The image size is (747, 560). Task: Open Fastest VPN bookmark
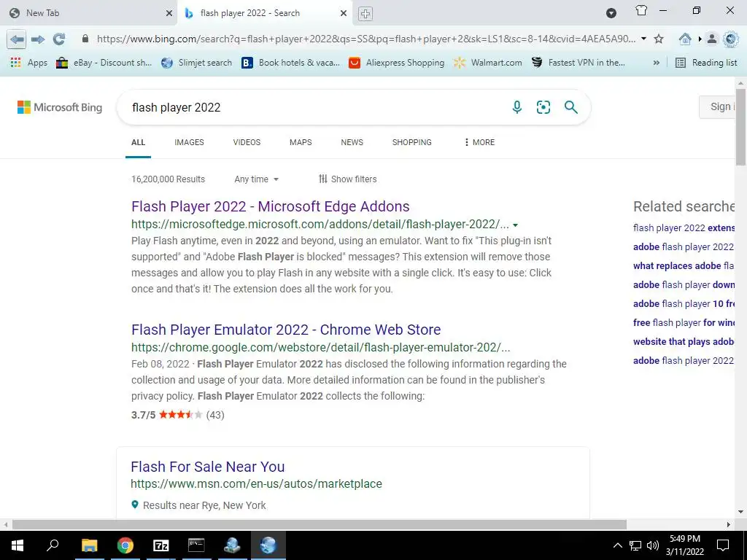[578, 63]
